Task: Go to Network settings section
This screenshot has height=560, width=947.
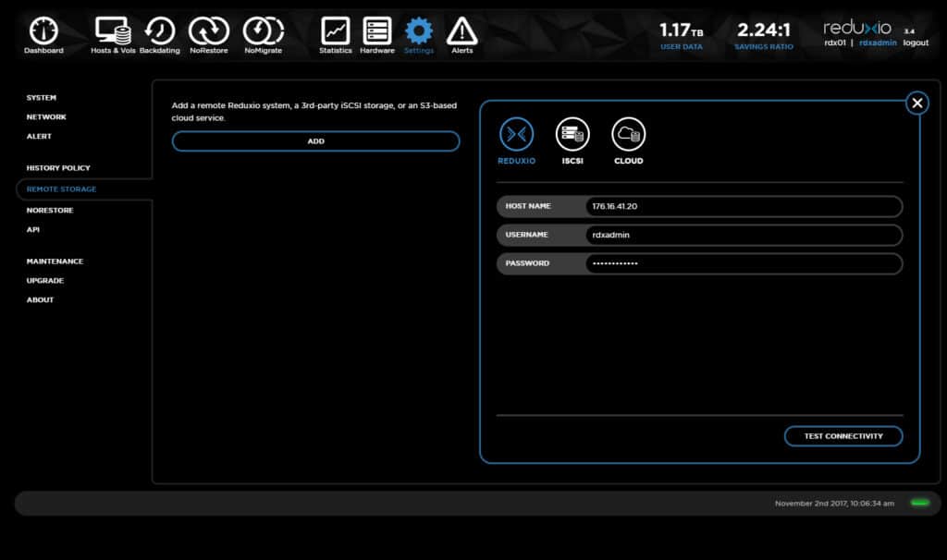Action: click(x=46, y=117)
